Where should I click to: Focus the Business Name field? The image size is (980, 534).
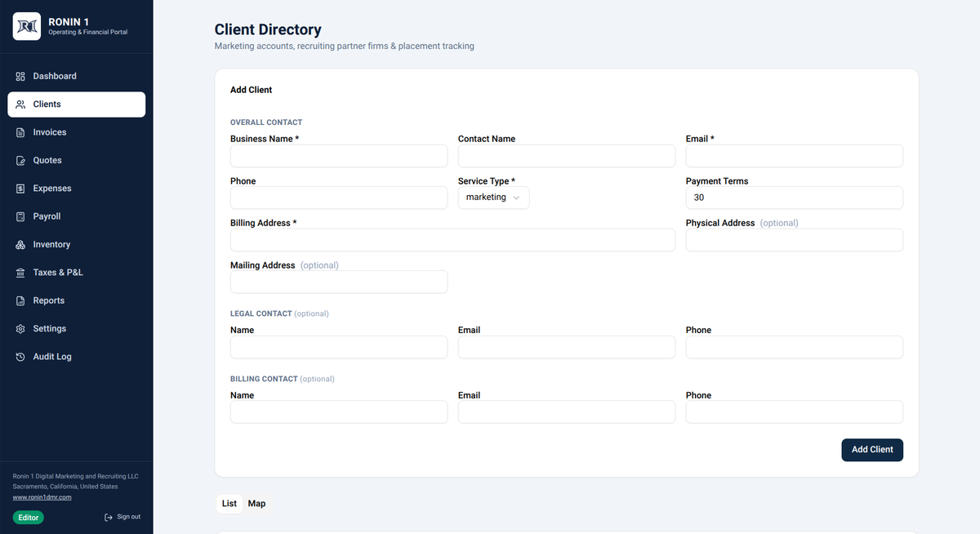(x=339, y=156)
